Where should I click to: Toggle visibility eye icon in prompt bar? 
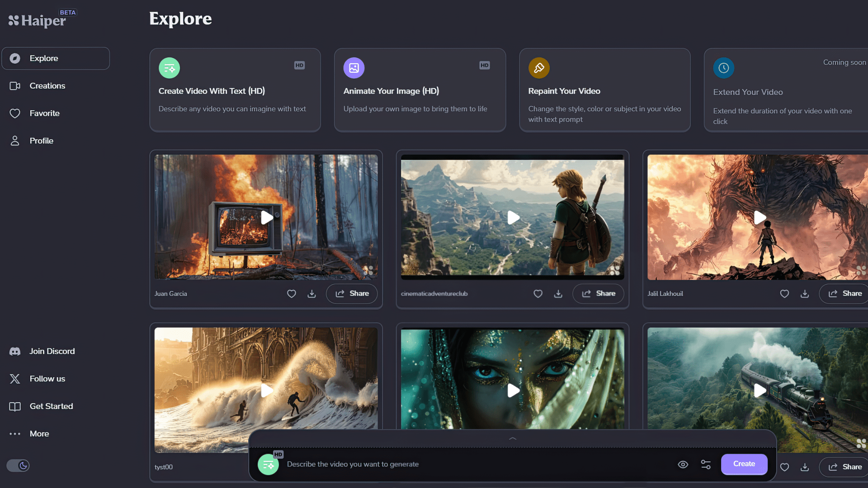[683, 465]
